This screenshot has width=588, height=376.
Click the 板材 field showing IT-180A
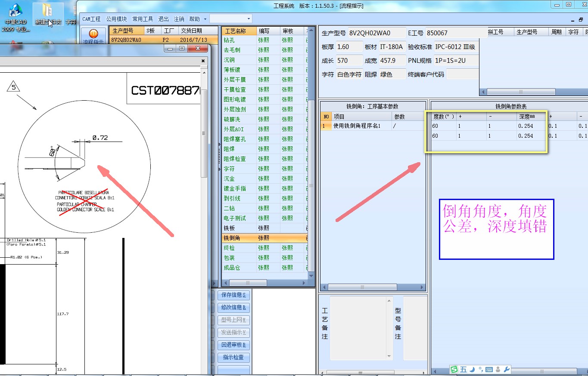click(x=392, y=46)
